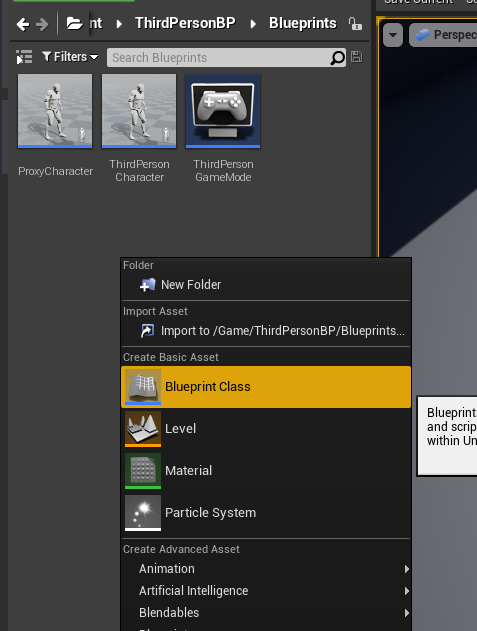The width and height of the screenshot is (477, 631).
Task: Go forward in Content Browser history
Action: pos(42,25)
